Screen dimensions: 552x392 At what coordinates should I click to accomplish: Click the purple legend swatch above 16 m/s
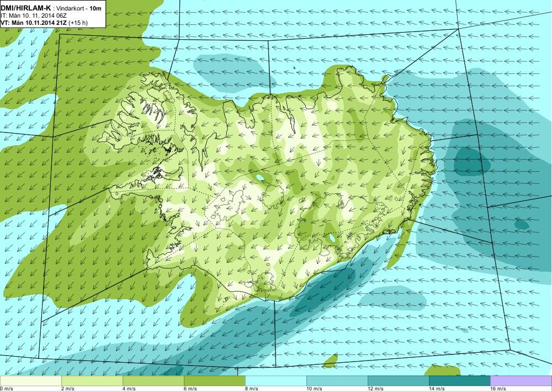point(521,381)
